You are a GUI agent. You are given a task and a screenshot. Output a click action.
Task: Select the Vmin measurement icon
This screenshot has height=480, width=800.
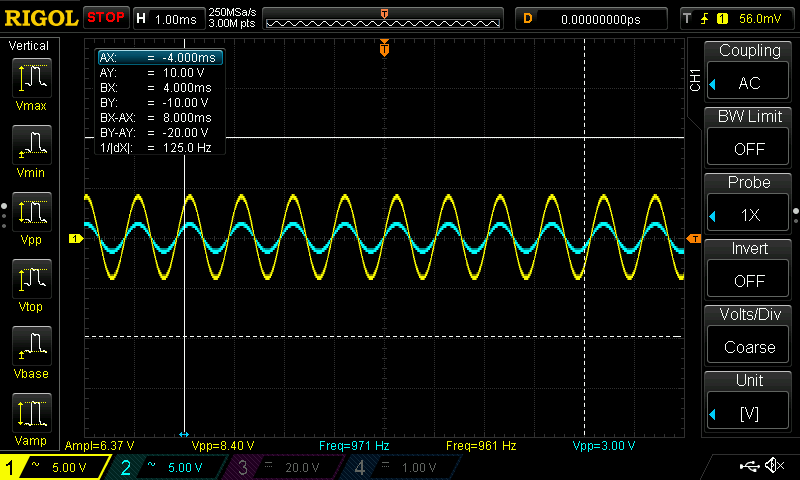pyautogui.click(x=32, y=145)
